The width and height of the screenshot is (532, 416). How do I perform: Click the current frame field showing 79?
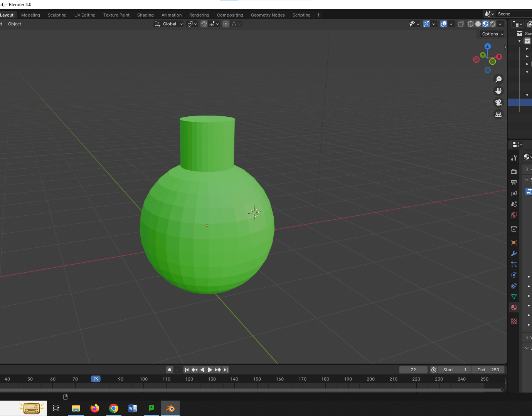click(413, 370)
